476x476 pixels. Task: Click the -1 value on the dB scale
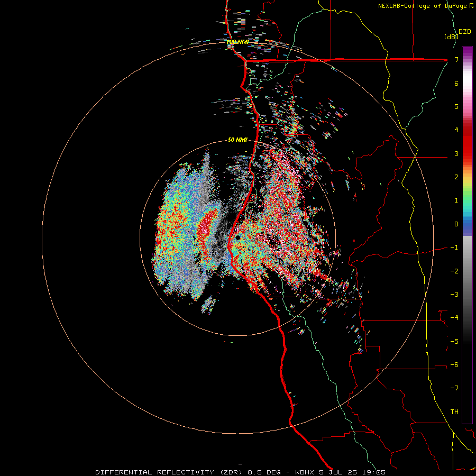point(454,248)
